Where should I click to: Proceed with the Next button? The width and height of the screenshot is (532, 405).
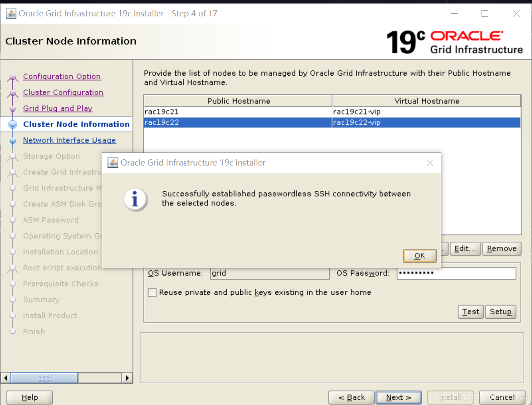tap(398, 397)
